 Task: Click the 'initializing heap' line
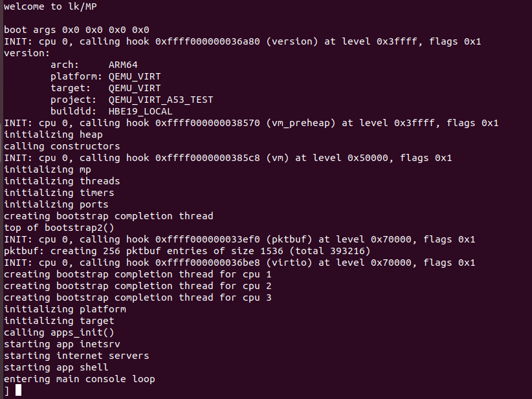tap(53, 135)
